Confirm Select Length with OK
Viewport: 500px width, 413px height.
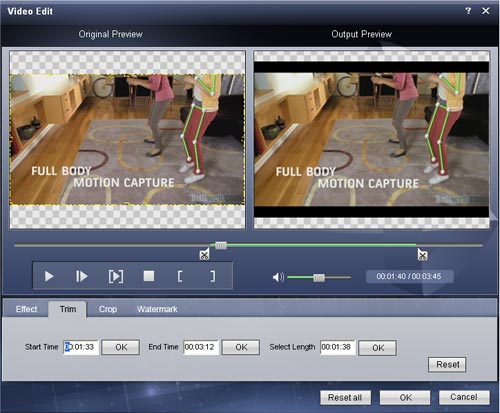click(x=377, y=348)
